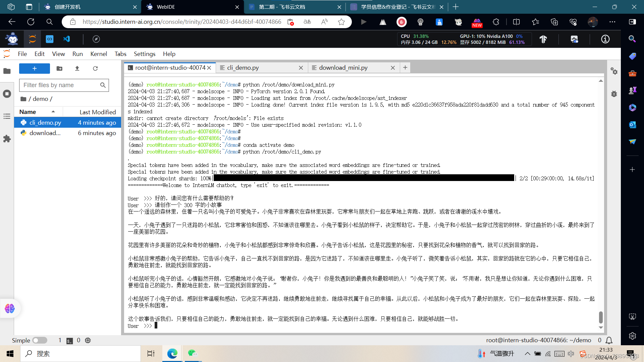The width and height of the screenshot is (644, 362).
Task: Open the table of contents panel
Action: (x=7, y=116)
